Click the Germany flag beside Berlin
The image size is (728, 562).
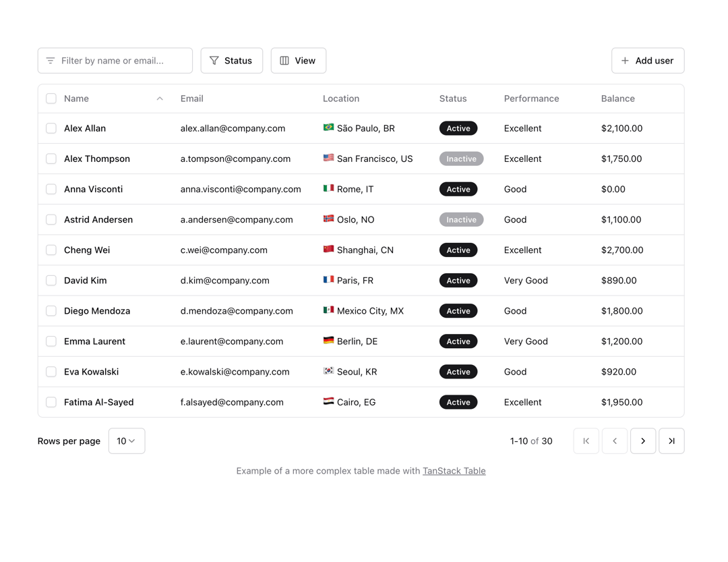coord(328,341)
